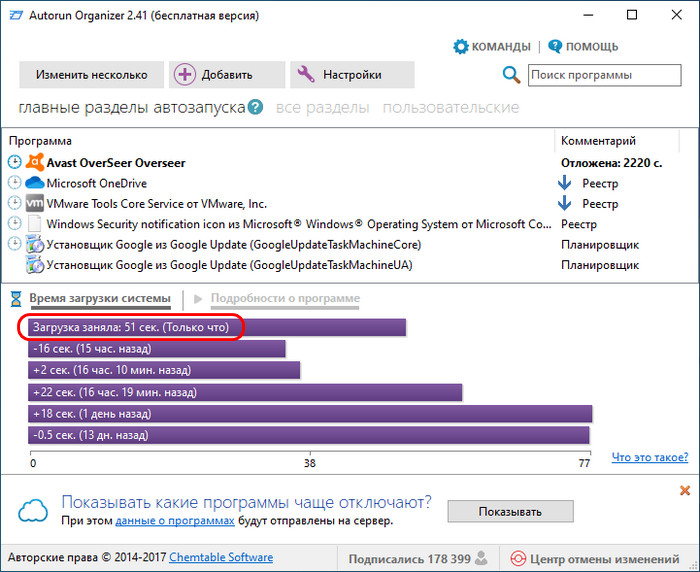Click the Комментарий column header

598,141
